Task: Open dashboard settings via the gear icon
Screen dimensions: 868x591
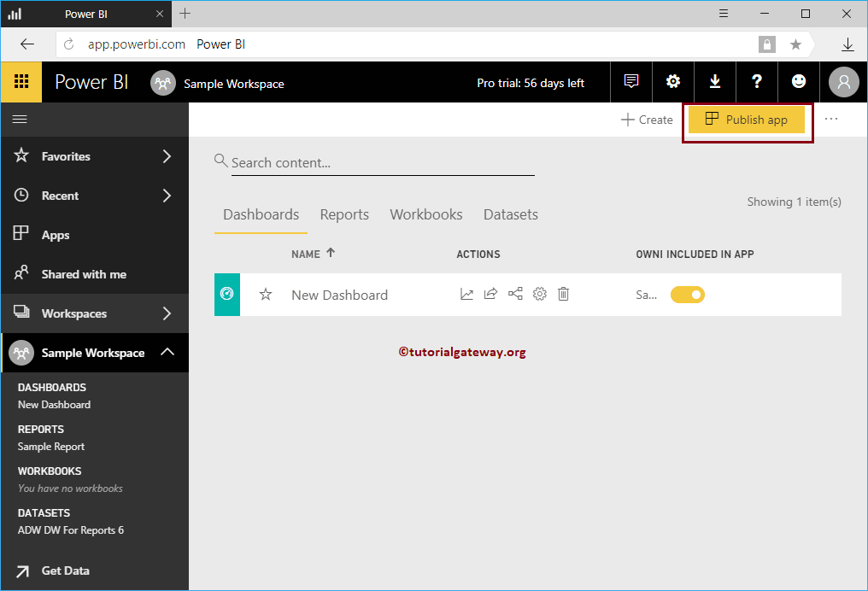Action: tap(539, 293)
